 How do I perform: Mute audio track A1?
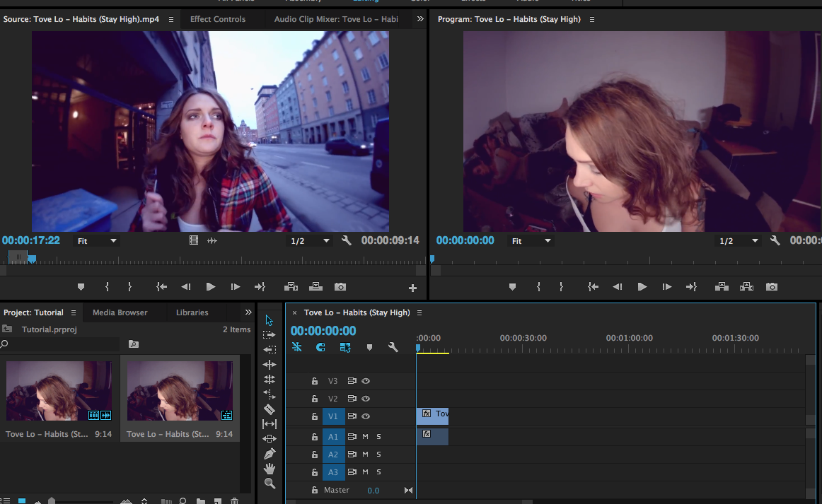coord(366,436)
